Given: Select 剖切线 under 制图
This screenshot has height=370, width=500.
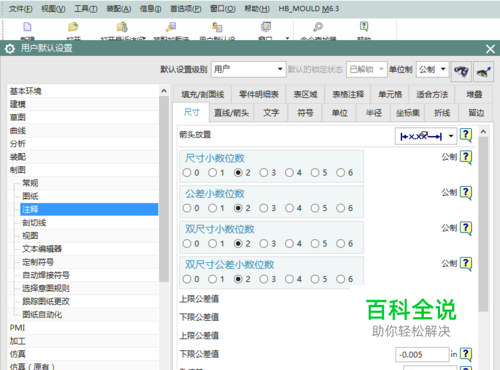Looking at the screenshot, I should (89, 223).
